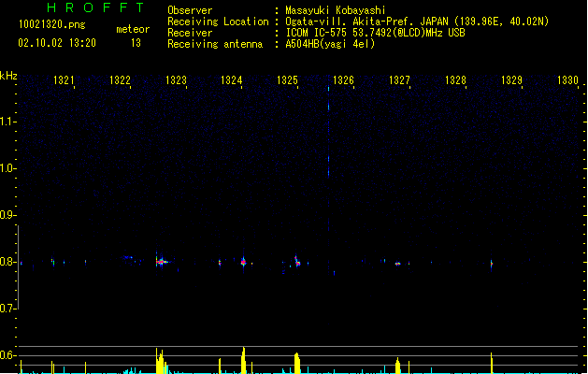588x374 pixels.
Task: Click the tallest yellow intensity peak after 1324
Action: coord(243,360)
